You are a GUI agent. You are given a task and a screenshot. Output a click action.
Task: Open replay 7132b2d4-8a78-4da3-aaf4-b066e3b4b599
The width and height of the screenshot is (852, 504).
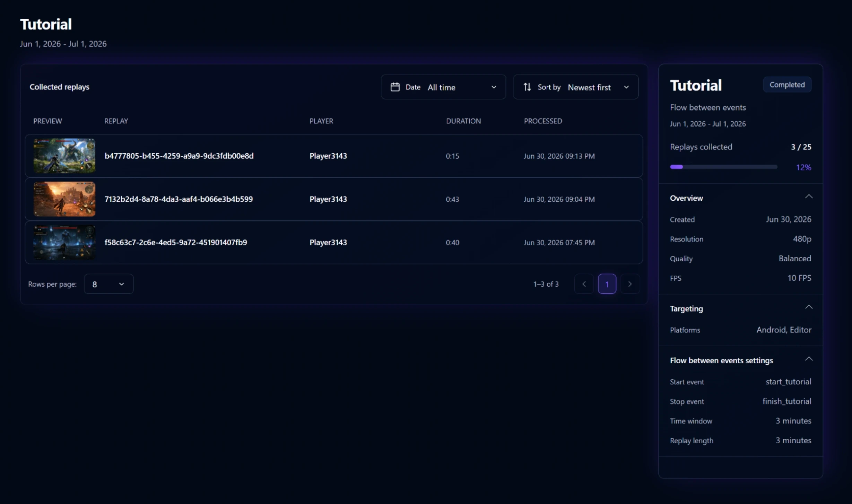click(x=179, y=199)
